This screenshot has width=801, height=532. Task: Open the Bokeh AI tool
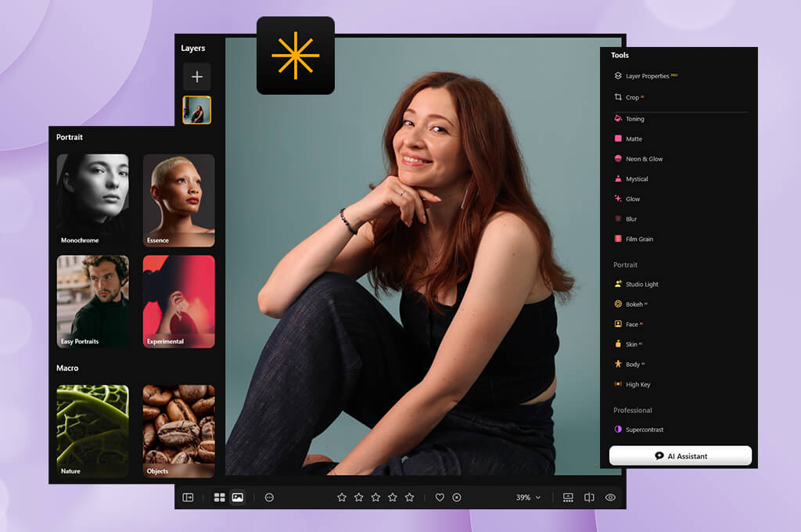[x=630, y=304]
